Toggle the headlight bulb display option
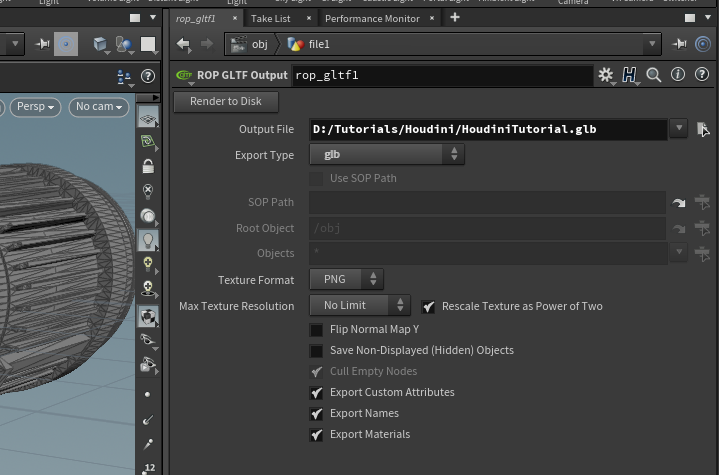 (x=148, y=240)
